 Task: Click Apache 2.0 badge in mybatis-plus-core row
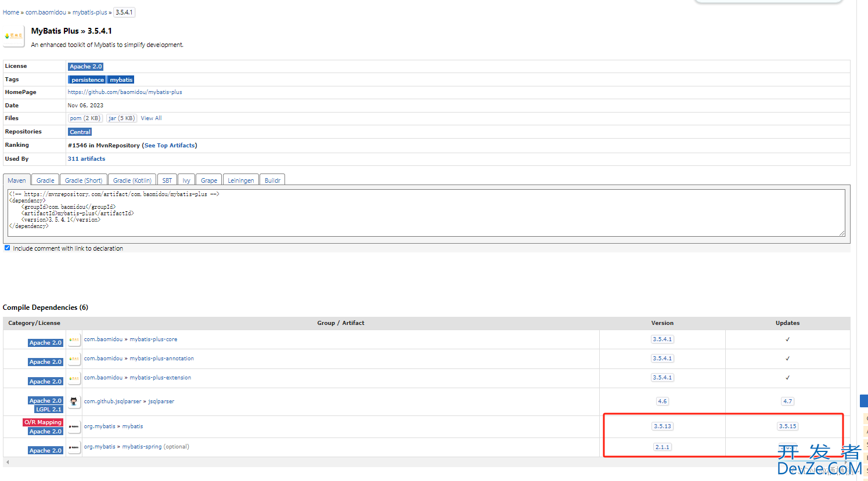(x=45, y=343)
